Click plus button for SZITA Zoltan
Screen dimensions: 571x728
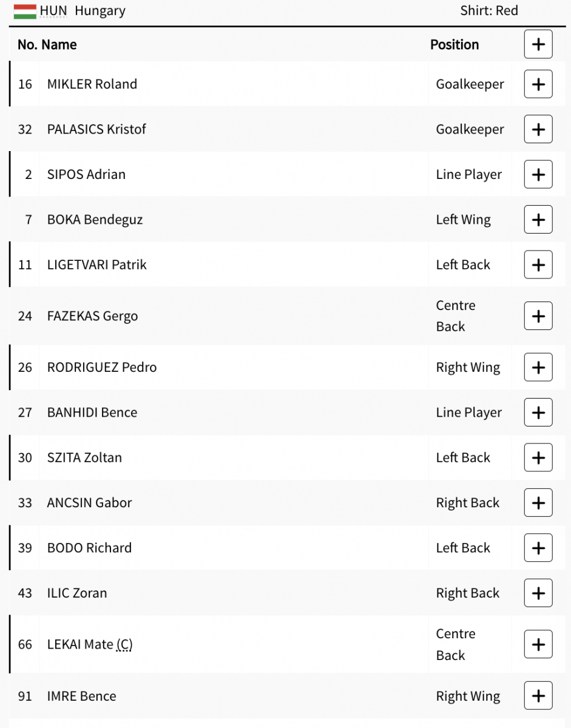(538, 457)
